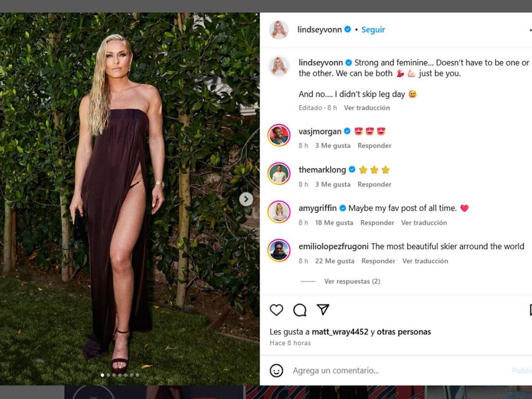
Task: Translate caption with Ver traducción
Action: [x=367, y=108]
